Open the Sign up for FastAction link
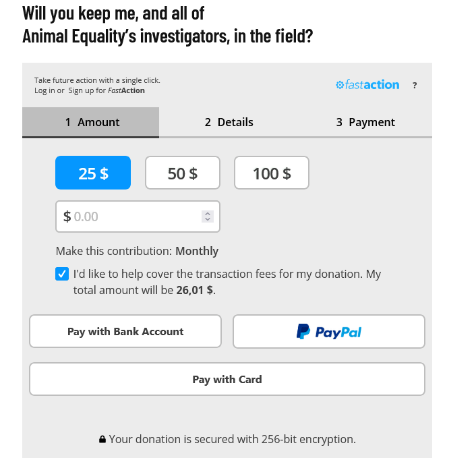 107,90
